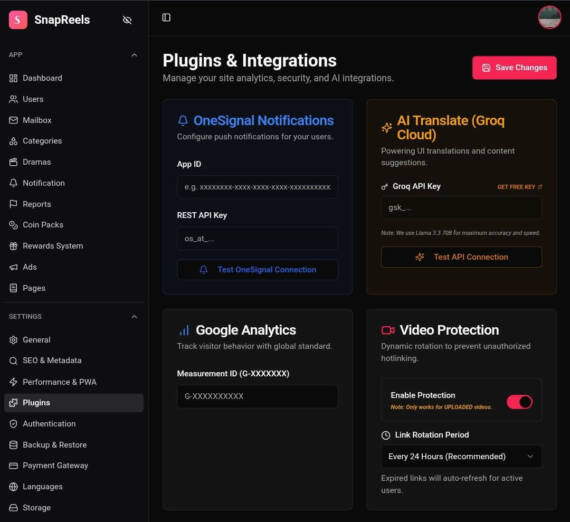Click the Rewards System gift icon
The image size is (570, 522).
click(x=13, y=246)
